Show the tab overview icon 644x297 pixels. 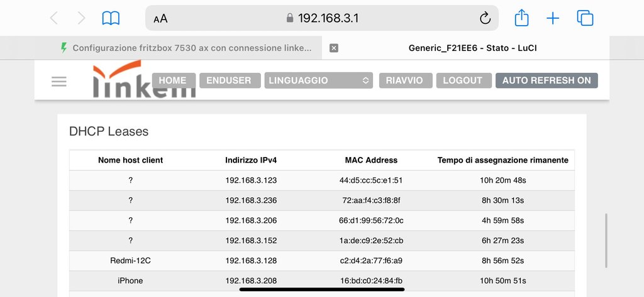point(585,18)
